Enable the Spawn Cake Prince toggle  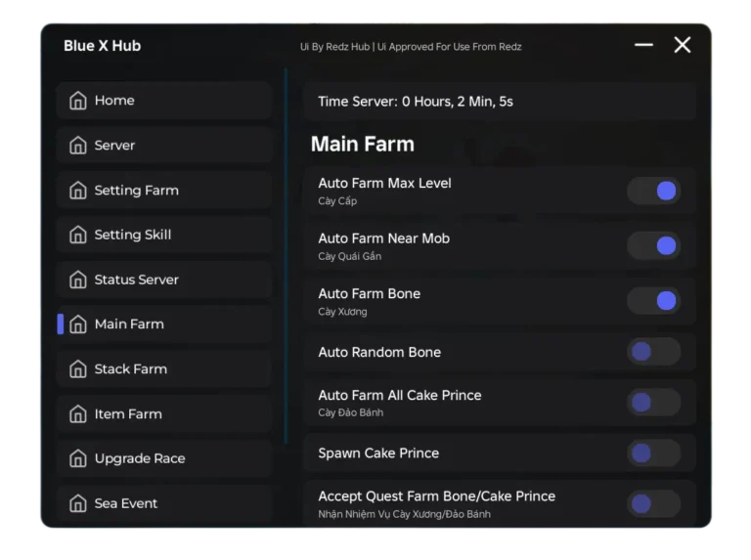[653, 453]
